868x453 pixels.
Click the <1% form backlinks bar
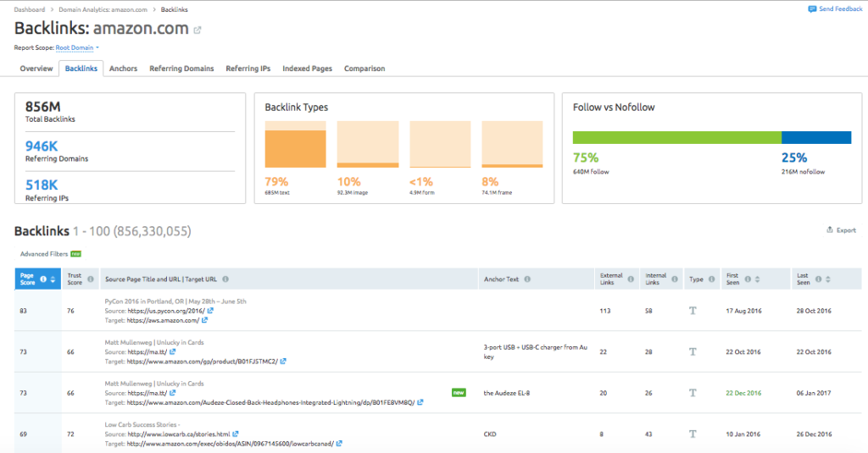click(x=440, y=144)
